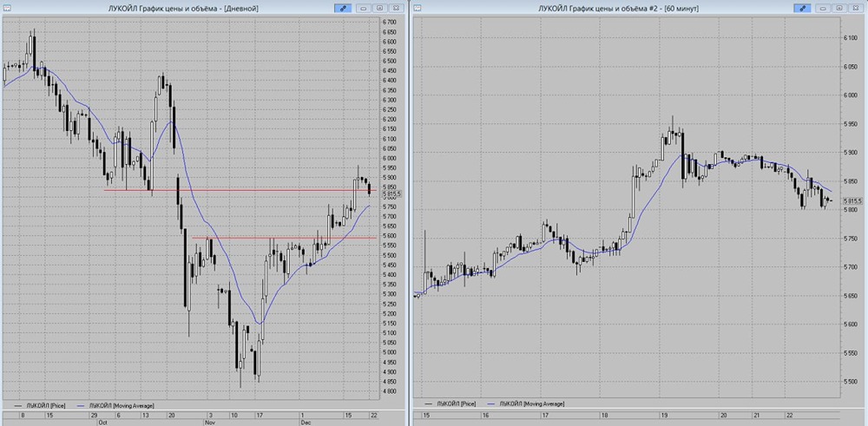Click the 'Oct' month label on the daily time axis
The image size is (868, 426).
pyautogui.click(x=102, y=422)
